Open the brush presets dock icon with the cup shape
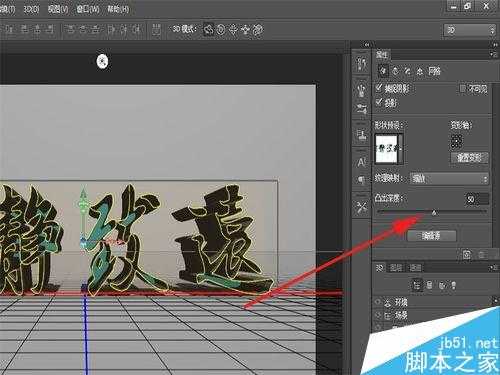This screenshot has width=500, height=375. coord(361,90)
